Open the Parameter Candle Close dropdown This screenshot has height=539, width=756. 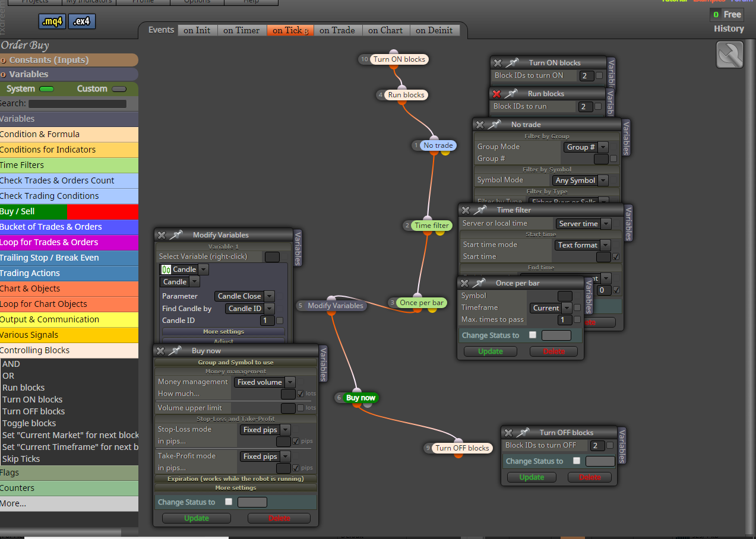click(245, 296)
